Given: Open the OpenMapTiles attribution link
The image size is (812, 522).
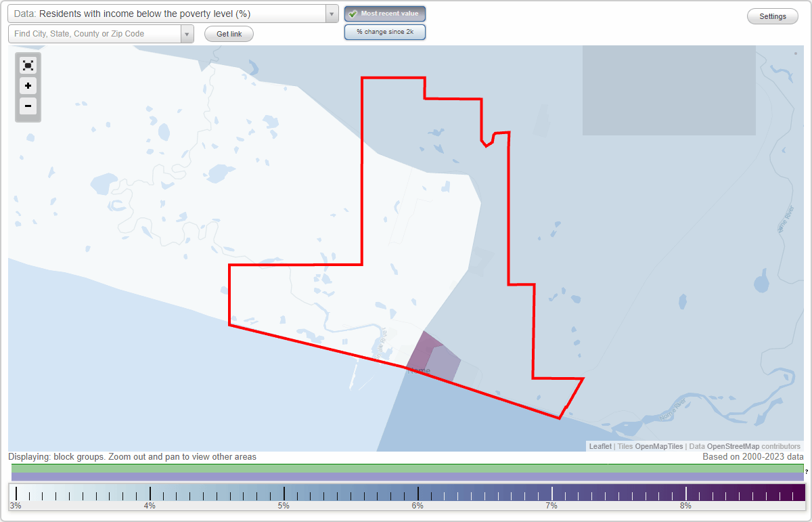Looking at the screenshot, I should point(658,446).
